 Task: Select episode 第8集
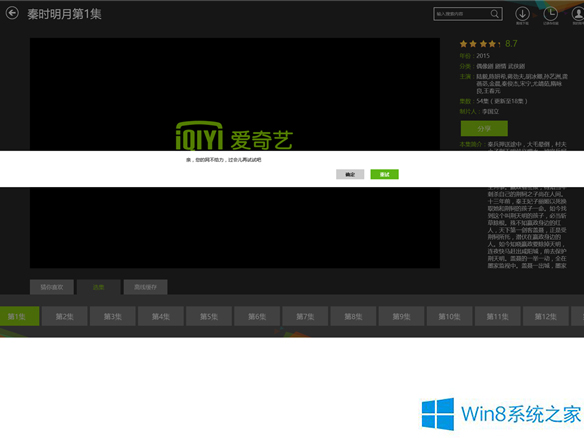[x=353, y=316]
